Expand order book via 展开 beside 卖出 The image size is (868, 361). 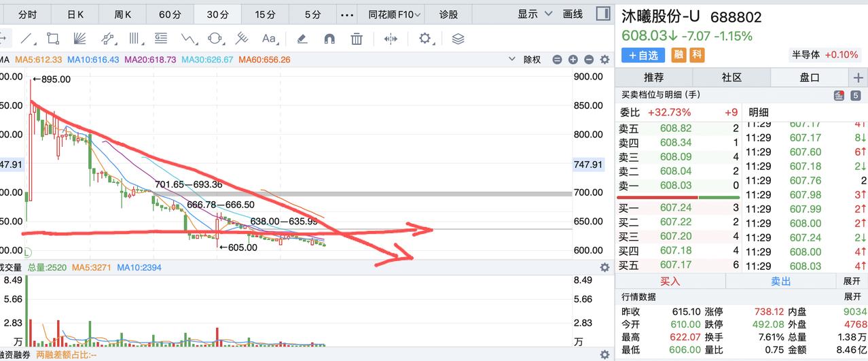click(852, 281)
